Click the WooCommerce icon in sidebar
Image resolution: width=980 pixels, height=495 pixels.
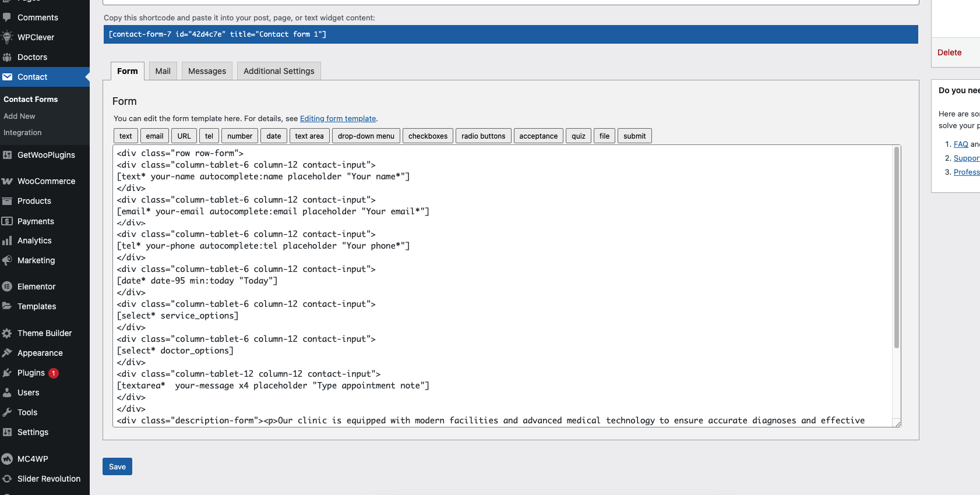tap(7, 181)
